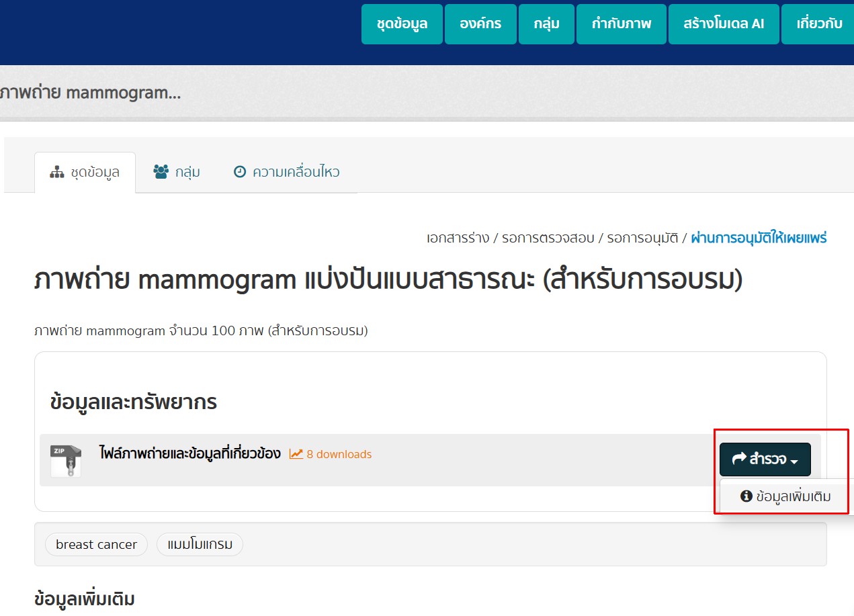
Task: Open the ชุดข้อมูล navigation menu item
Action: pos(401,23)
